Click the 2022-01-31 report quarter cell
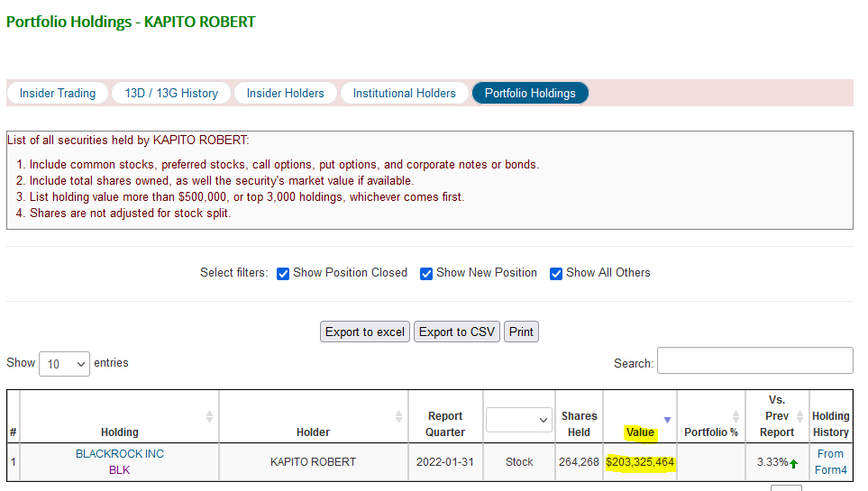Viewport: 868px width, 491px height. click(445, 461)
